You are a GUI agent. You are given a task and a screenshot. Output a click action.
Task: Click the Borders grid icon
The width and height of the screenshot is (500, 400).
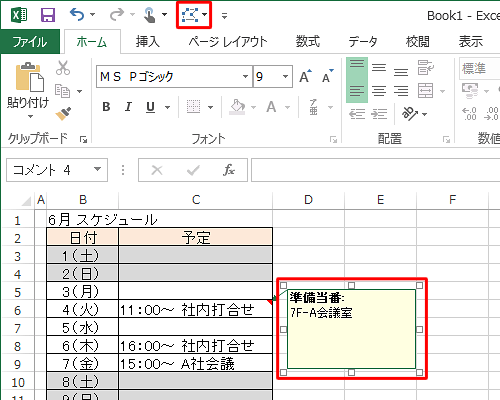point(193,107)
